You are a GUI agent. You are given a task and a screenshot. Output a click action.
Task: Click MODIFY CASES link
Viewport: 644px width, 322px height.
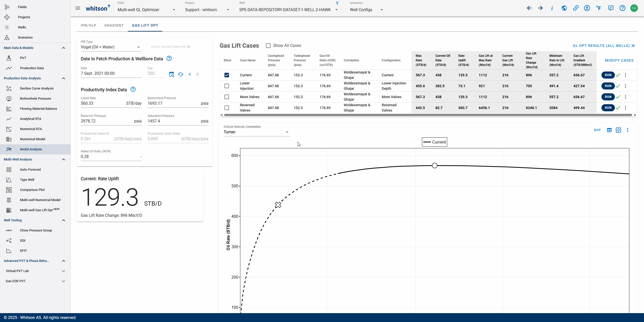619,60
